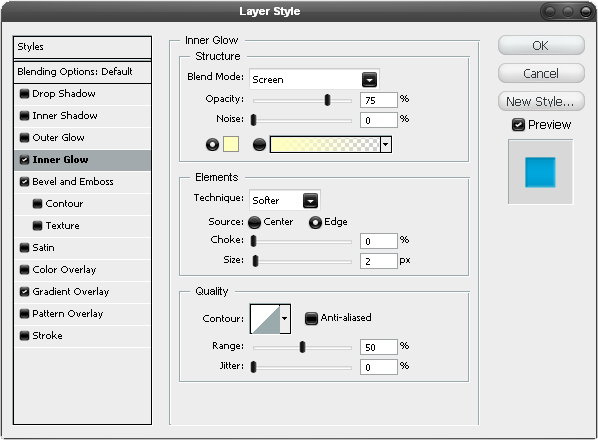Viewport: 598px width, 440px height.
Task: Click the gradient preview bar
Action: 325,145
